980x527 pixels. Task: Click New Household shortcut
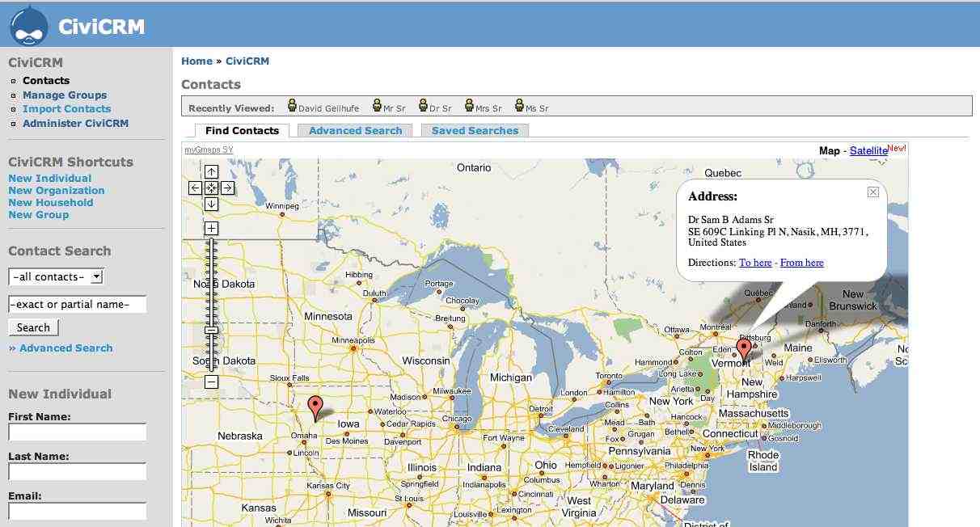51,203
